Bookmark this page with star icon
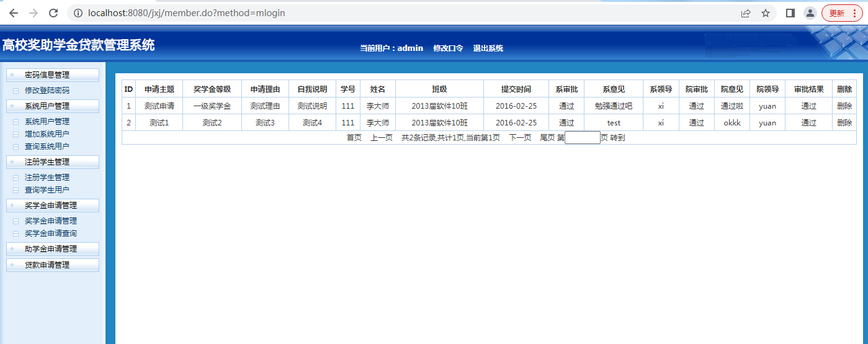The image size is (868, 344). coord(766,13)
